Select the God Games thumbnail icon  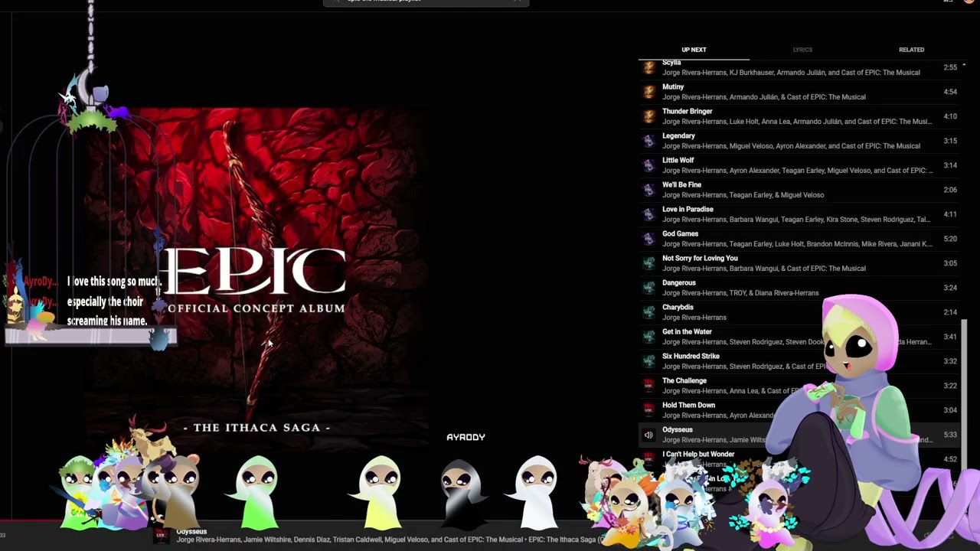pos(648,239)
